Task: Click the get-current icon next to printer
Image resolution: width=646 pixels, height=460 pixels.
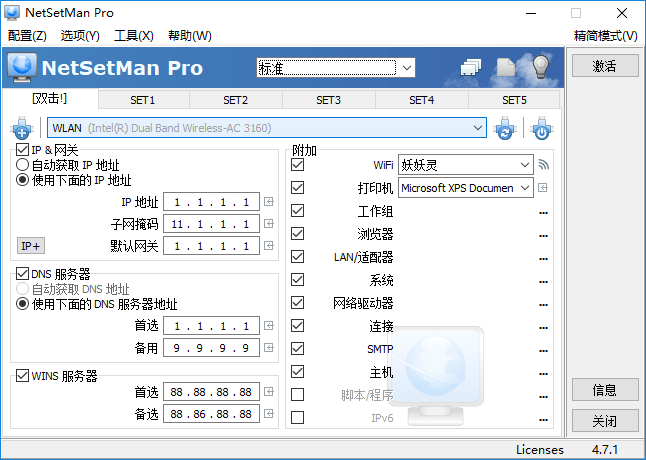Action: (543, 188)
